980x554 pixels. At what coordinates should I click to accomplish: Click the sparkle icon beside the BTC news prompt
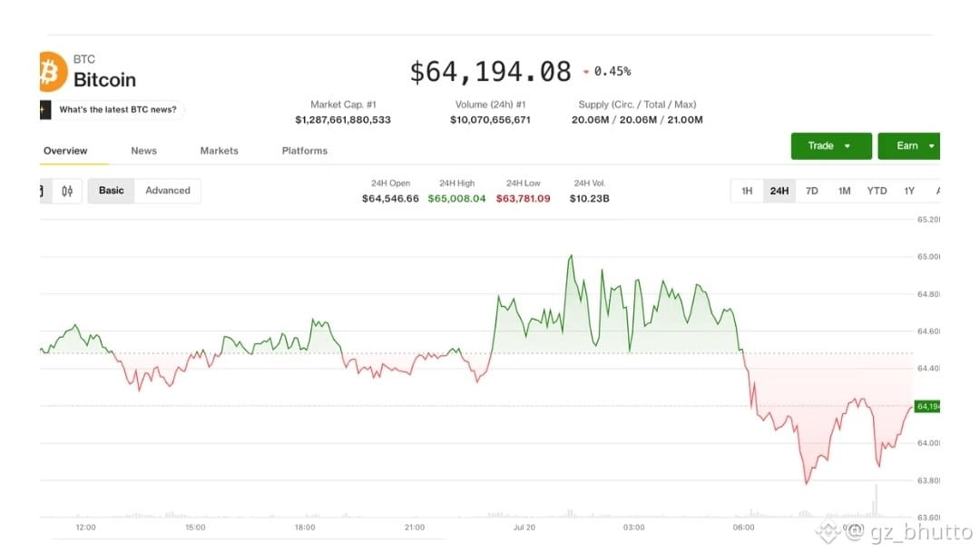45,110
